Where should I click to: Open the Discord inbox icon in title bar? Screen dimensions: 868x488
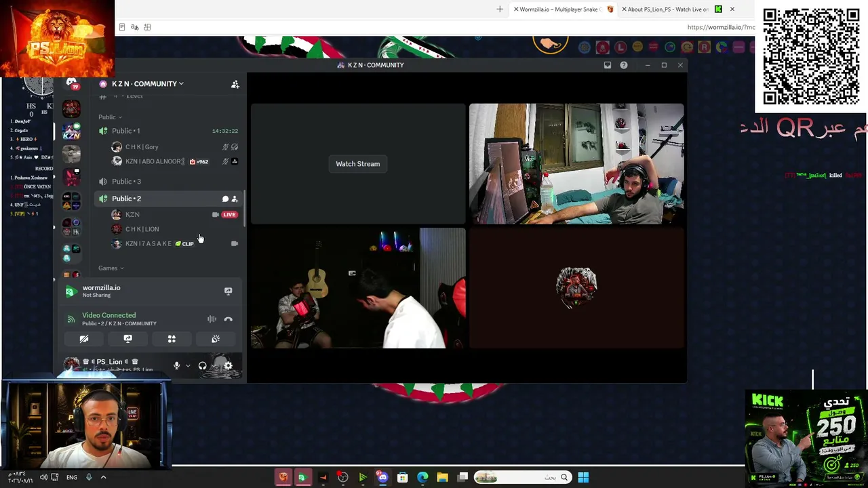pos(608,65)
